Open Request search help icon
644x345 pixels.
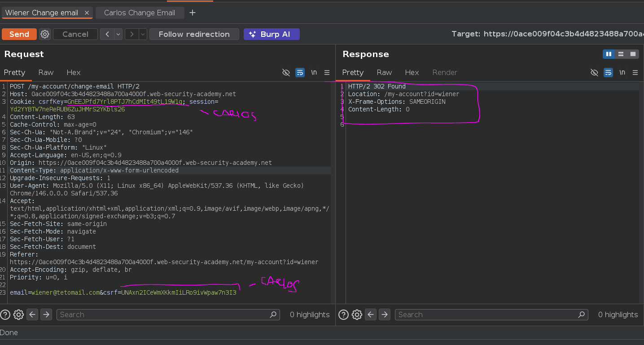(x=5, y=314)
